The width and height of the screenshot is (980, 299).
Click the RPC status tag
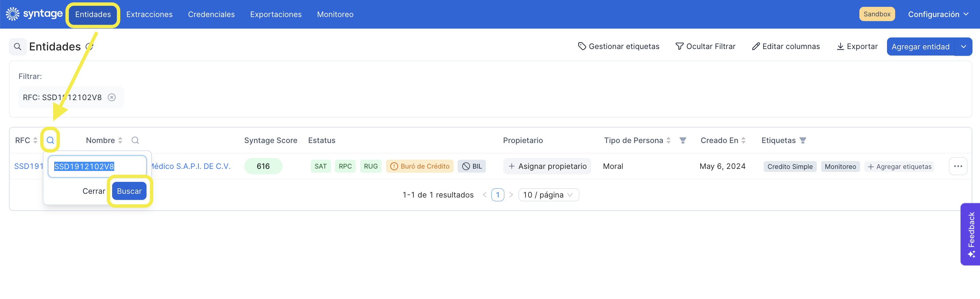(345, 166)
